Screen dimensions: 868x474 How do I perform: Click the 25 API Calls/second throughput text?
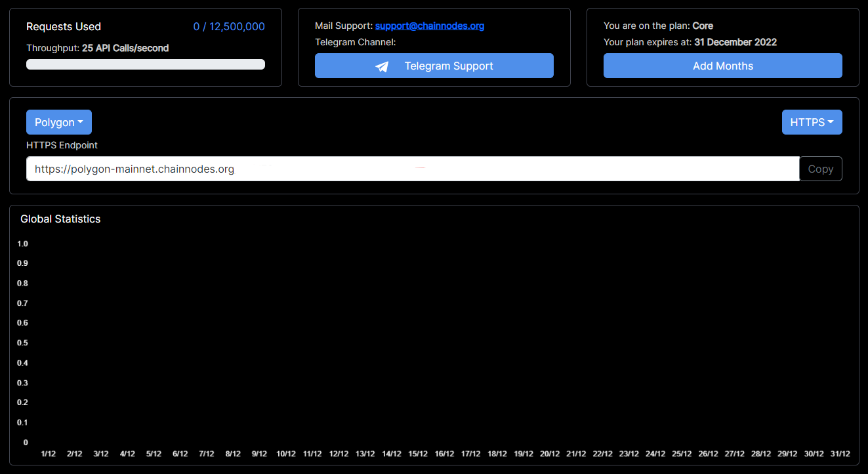125,49
